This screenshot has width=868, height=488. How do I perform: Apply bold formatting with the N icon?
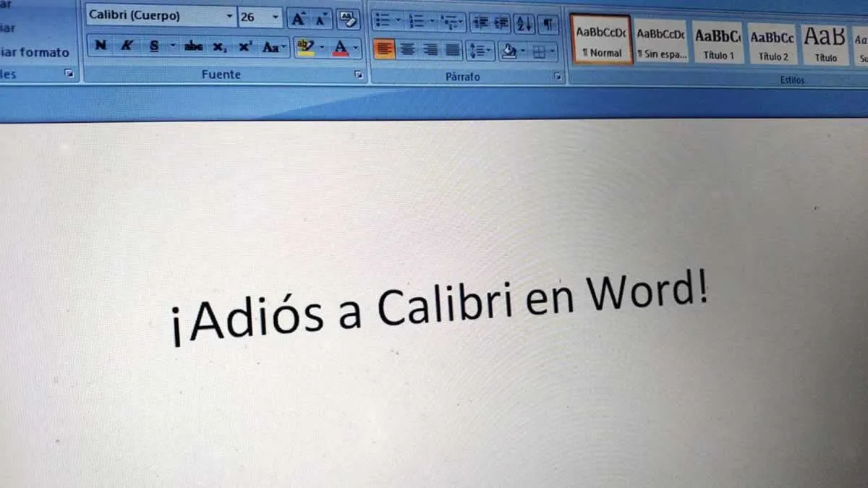pos(101,45)
